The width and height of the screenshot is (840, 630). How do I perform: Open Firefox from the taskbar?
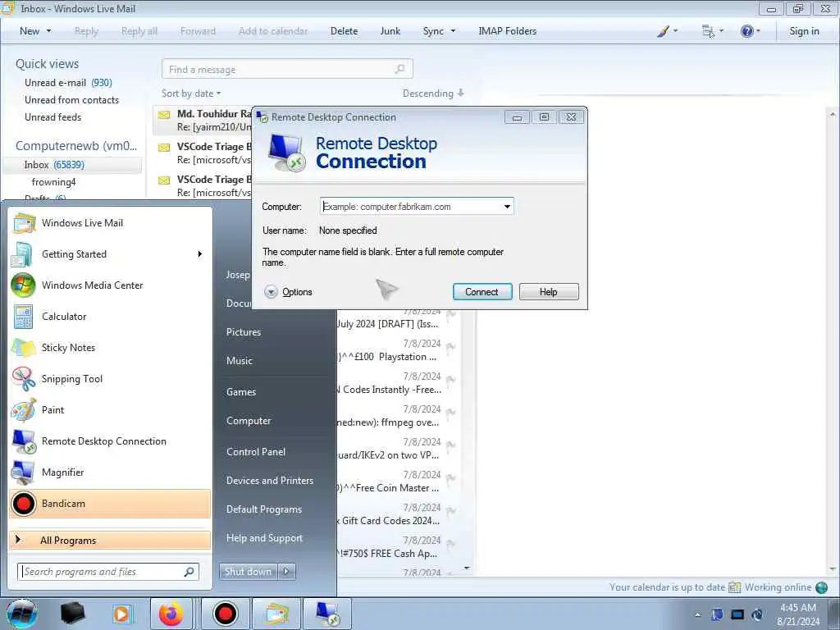pos(171,614)
